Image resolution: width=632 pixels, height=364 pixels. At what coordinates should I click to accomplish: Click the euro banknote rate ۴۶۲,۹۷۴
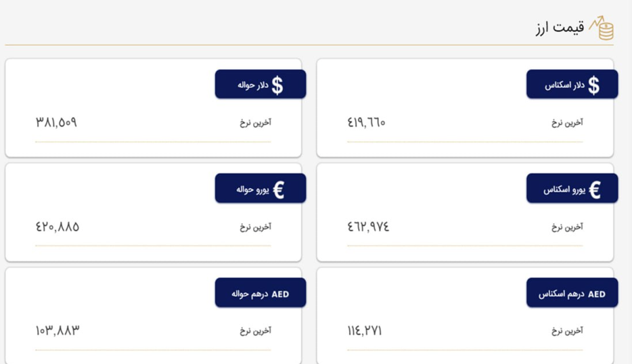tap(368, 227)
